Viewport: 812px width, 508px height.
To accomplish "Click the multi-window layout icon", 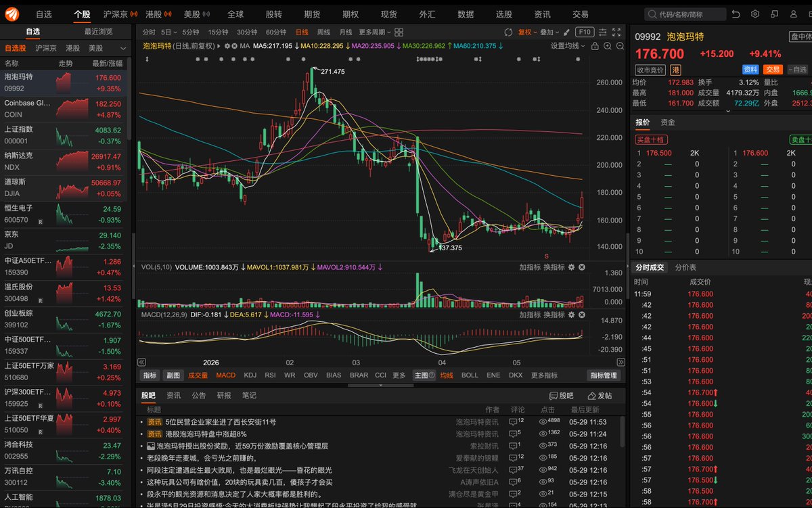I will 774,14.
